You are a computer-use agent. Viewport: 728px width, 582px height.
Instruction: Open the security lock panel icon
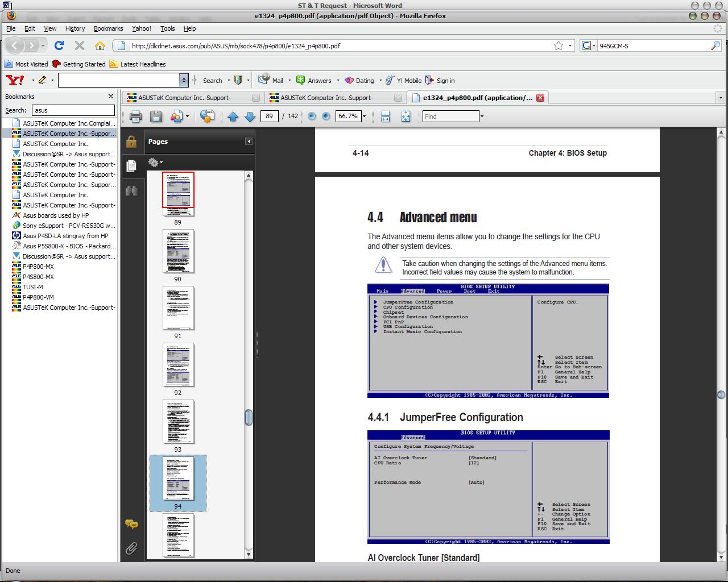click(x=131, y=142)
